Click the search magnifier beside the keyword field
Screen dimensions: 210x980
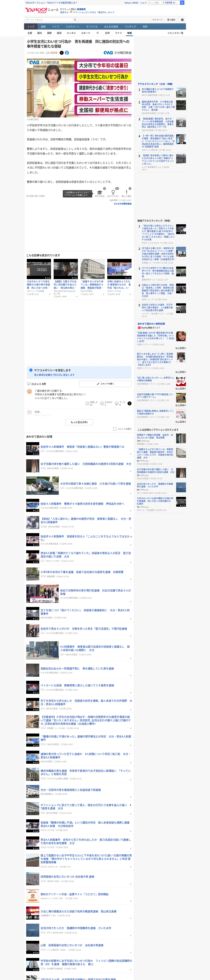(x=75, y=20)
